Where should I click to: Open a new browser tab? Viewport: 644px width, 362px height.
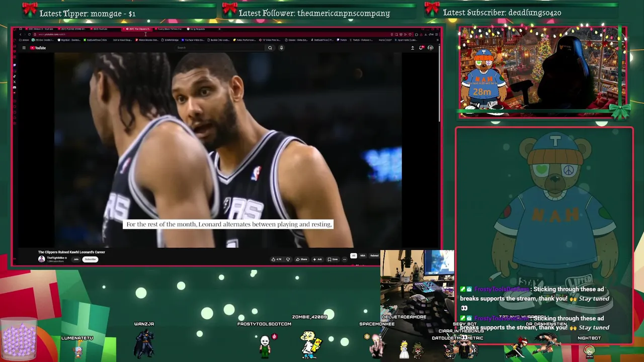(x=219, y=29)
